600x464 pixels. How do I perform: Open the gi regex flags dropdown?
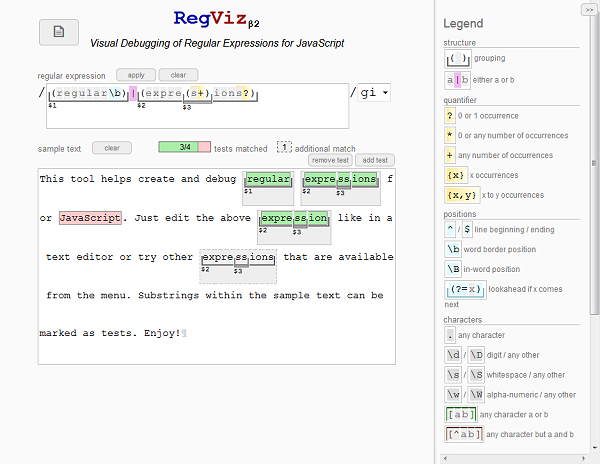click(x=374, y=93)
